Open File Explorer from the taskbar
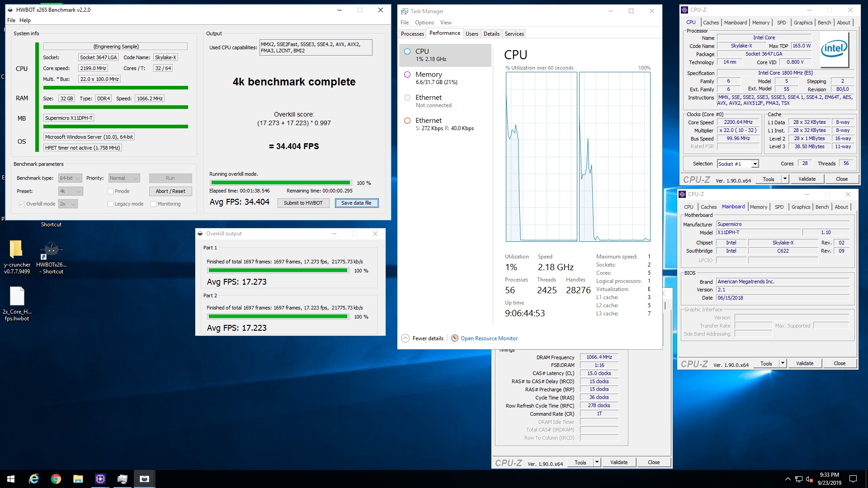Image resolution: width=868 pixels, height=488 pixels. (x=78, y=479)
